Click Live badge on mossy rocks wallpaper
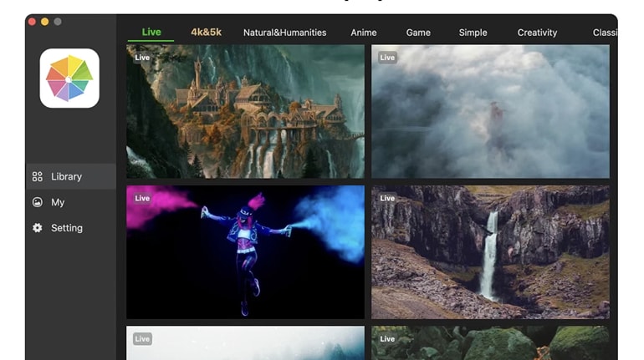Image resolution: width=644 pixels, height=360 pixels. point(387,338)
